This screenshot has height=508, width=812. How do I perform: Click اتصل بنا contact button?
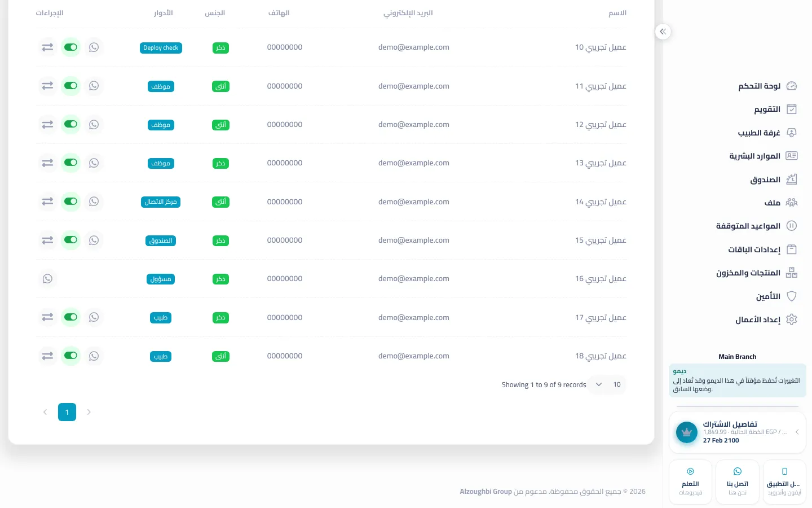pyautogui.click(x=738, y=482)
